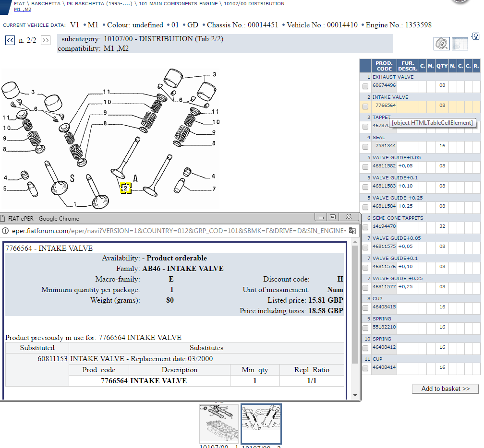Open 101 MAIN COMPONENTS ENGINE breadcrumb

tap(179, 4)
